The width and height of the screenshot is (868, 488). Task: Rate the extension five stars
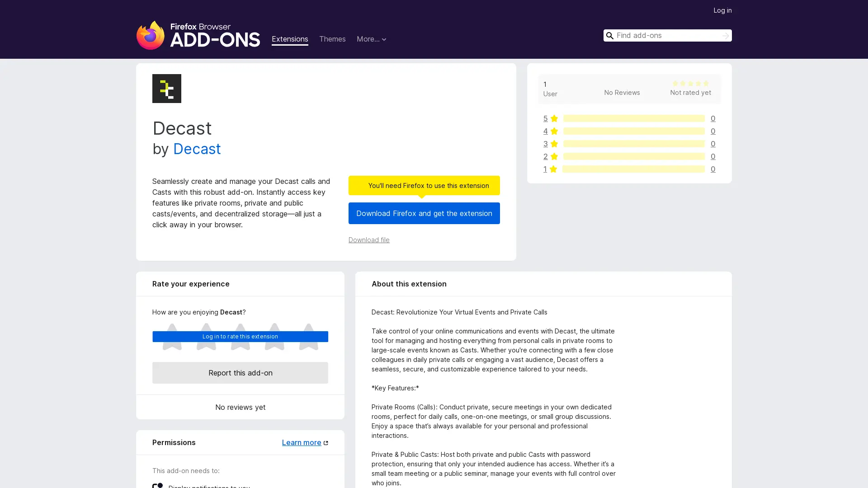point(308,337)
